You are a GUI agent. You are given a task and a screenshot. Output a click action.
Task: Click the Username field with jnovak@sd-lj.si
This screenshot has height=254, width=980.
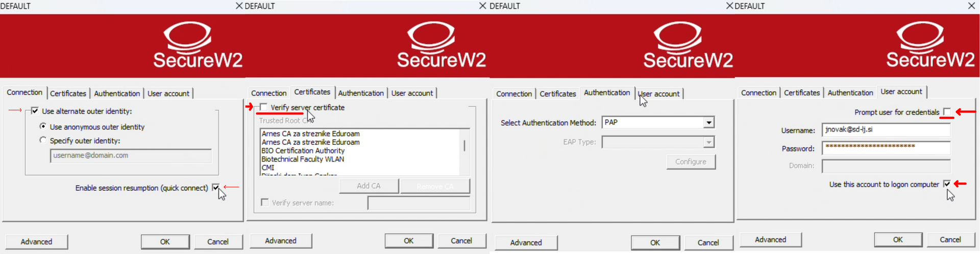886,130
